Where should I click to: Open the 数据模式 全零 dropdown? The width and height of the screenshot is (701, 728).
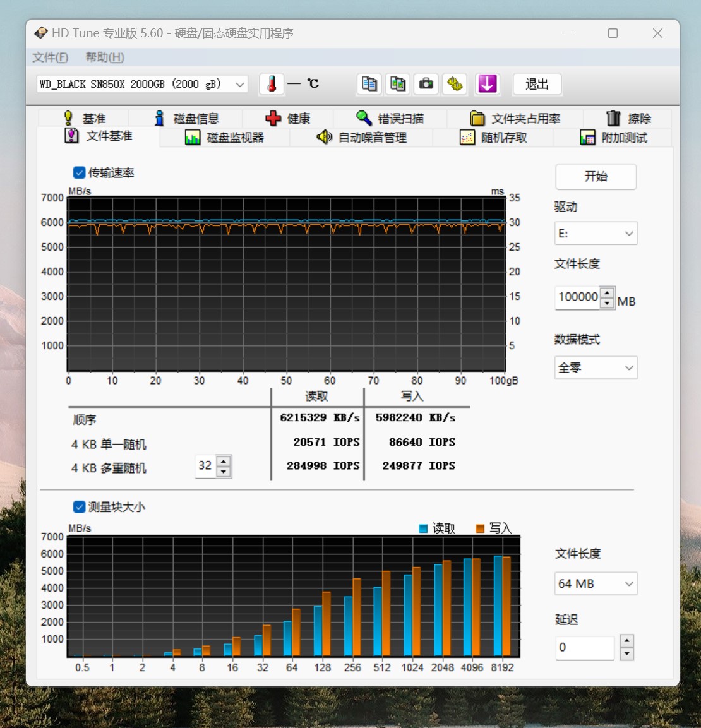tap(596, 367)
